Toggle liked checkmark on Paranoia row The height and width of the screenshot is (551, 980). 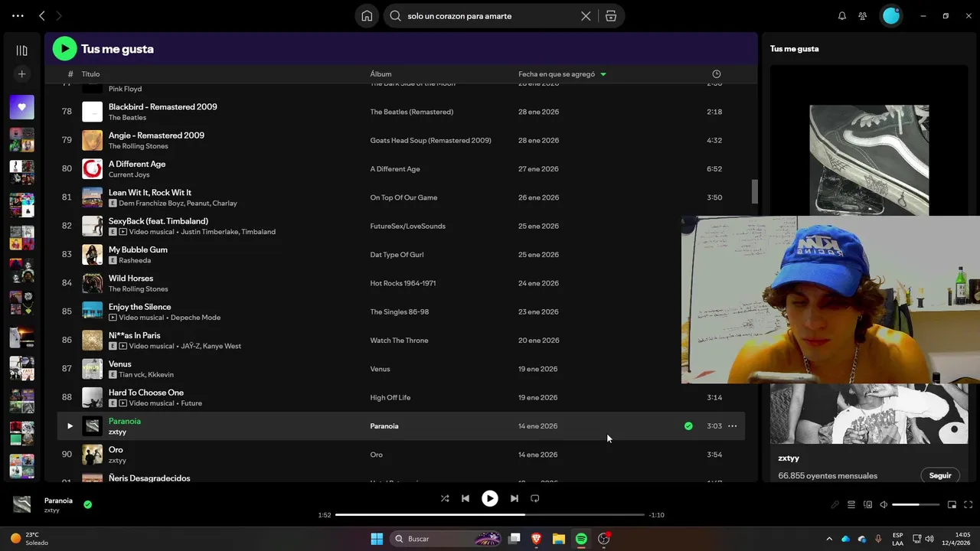[688, 426]
